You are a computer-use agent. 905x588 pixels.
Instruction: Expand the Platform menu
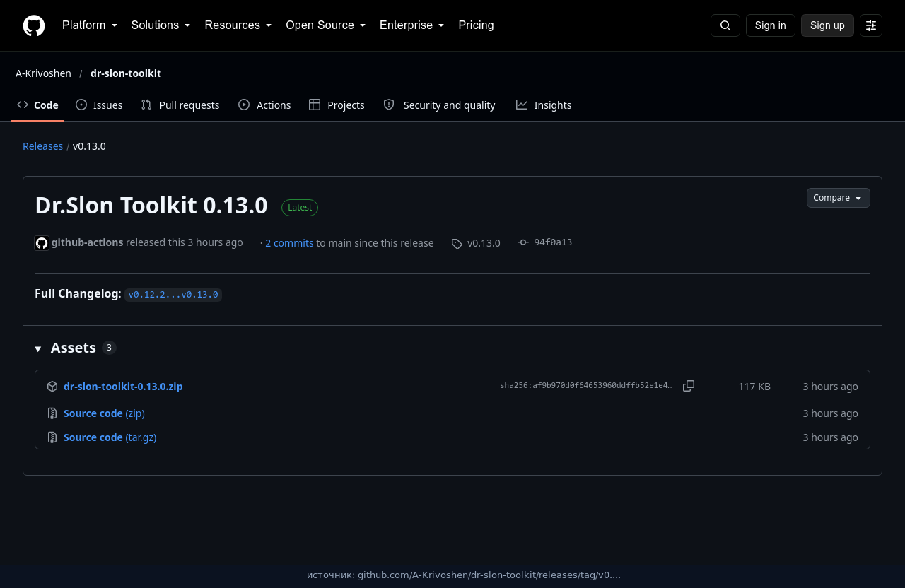90,25
